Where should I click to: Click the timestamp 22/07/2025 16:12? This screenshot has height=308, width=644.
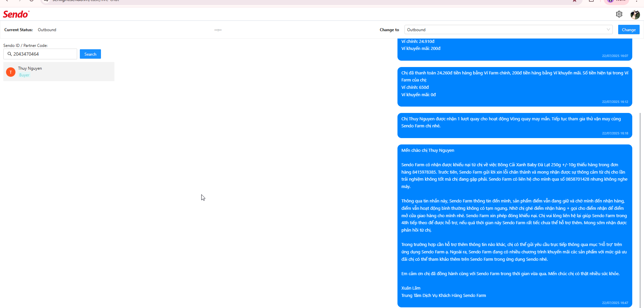click(x=615, y=102)
